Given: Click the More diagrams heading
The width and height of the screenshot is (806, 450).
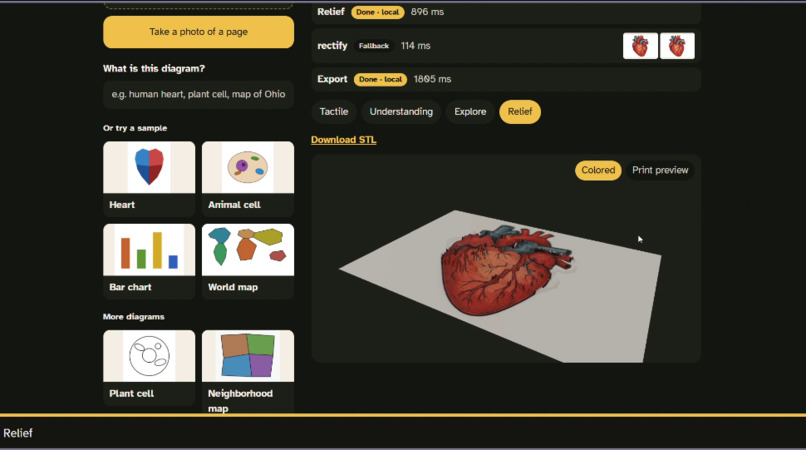Looking at the screenshot, I should 134,317.
